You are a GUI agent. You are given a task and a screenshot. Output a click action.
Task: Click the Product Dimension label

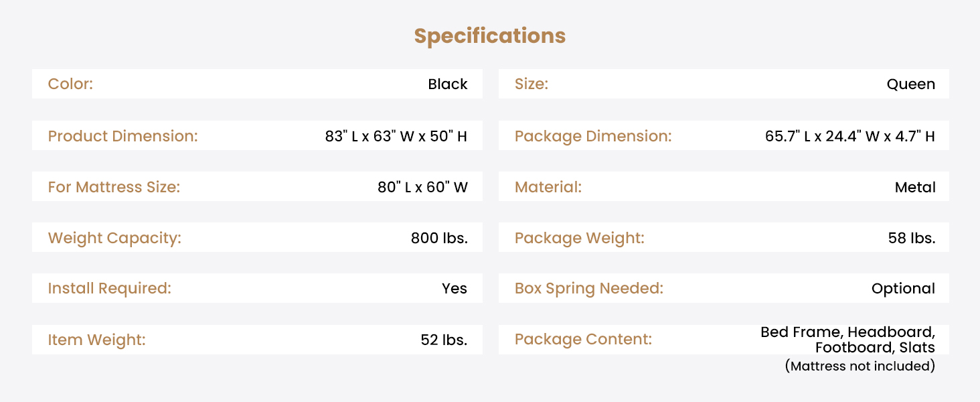coord(122,136)
